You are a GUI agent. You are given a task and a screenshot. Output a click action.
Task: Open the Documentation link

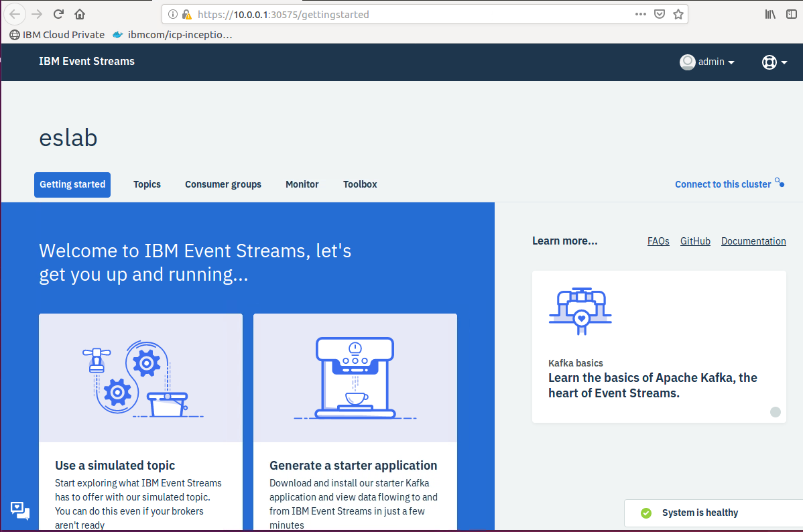[x=753, y=241]
